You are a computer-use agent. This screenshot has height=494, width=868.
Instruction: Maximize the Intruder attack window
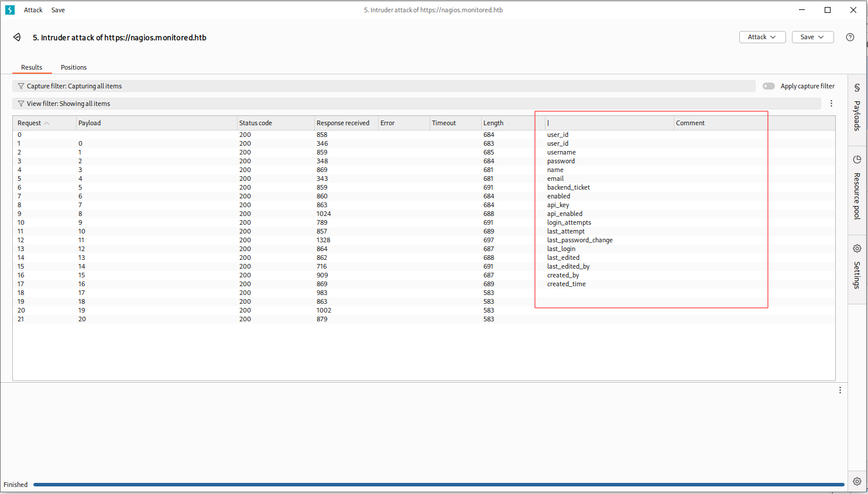pos(828,10)
